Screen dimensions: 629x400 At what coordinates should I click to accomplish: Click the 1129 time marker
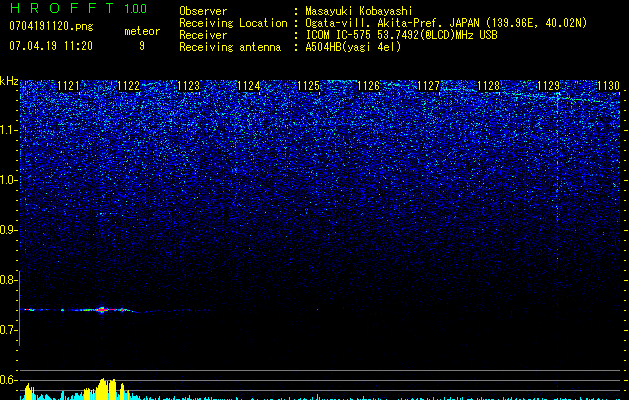click(548, 86)
